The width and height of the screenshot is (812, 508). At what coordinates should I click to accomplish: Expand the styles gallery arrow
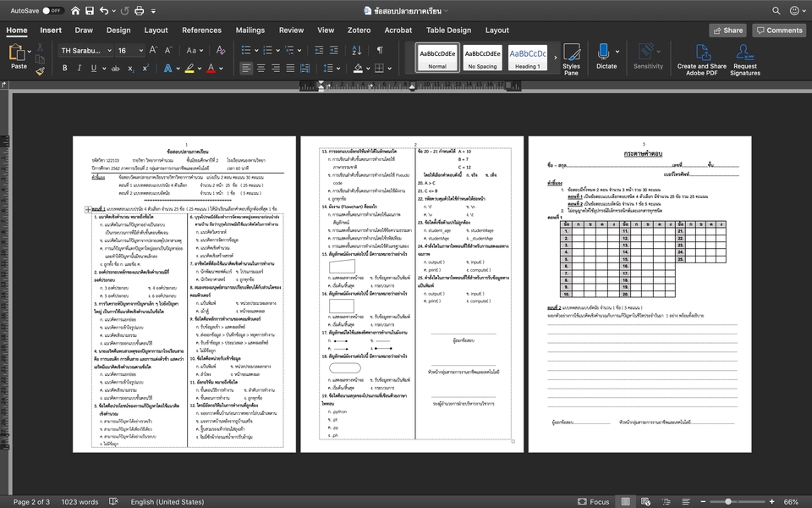[556, 57]
